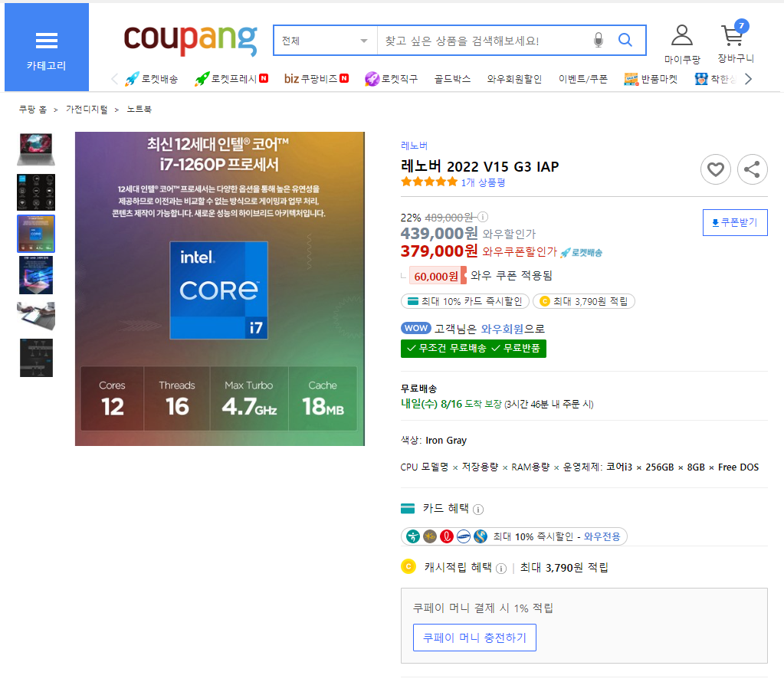Open 마이쿠팡 account icon
Viewport: 784px width, 682px height.
tap(682, 44)
